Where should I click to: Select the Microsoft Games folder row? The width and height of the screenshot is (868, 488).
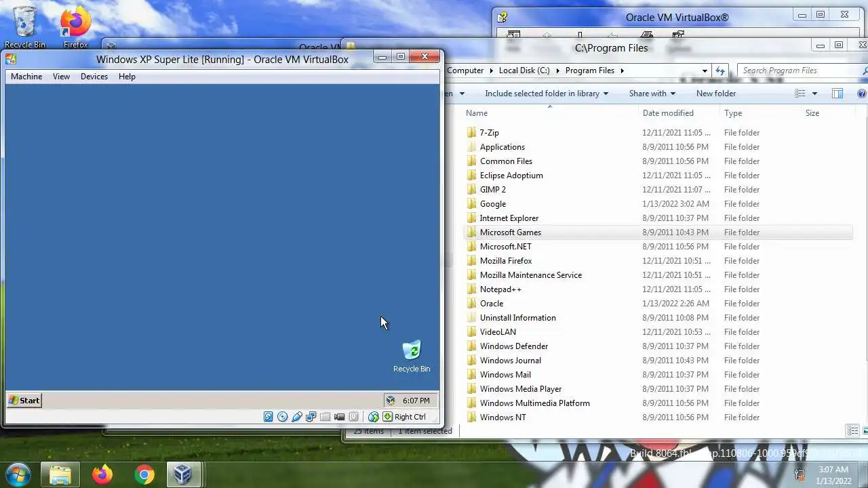tap(658, 232)
